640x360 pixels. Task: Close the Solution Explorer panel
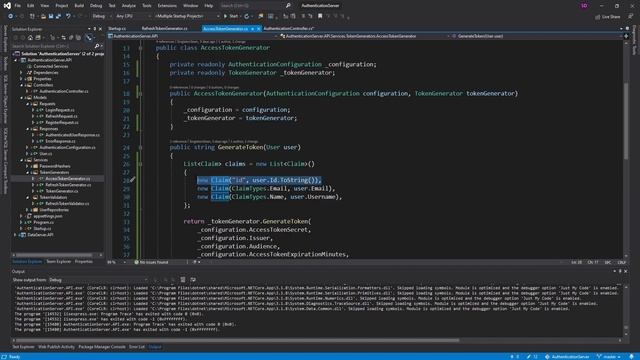point(100,29)
